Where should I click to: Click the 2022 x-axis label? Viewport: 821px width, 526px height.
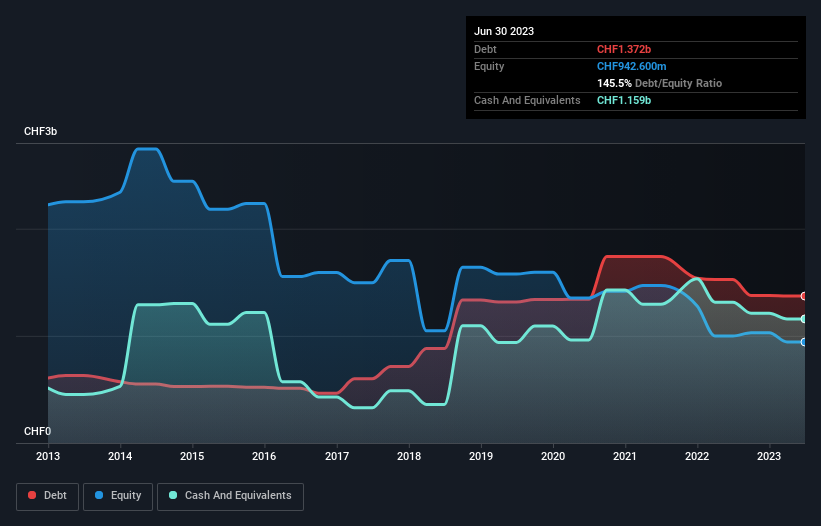tap(697, 456)
